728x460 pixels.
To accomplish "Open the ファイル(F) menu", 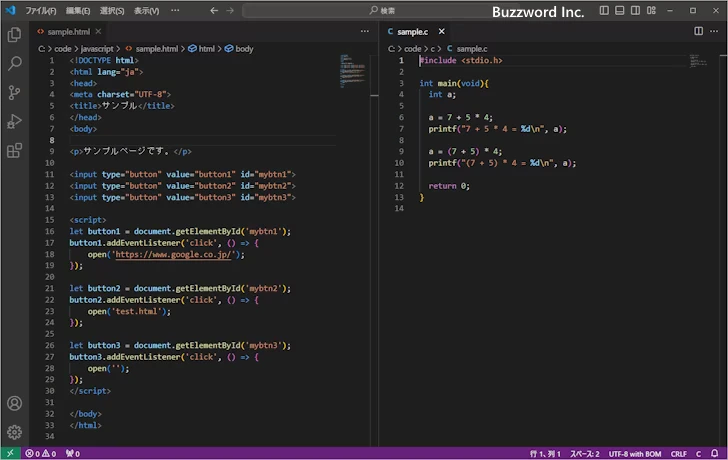I will 41,10.
